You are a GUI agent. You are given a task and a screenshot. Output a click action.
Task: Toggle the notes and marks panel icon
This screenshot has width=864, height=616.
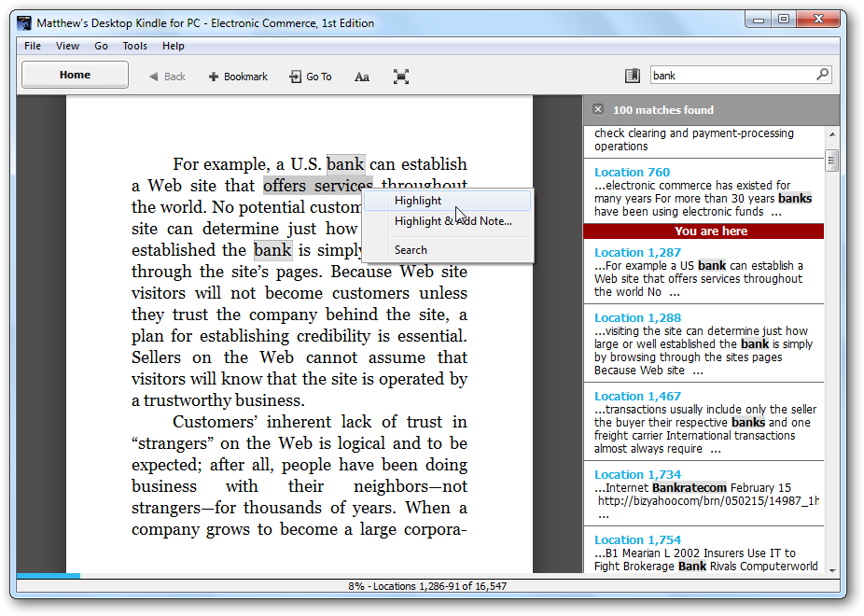633,76
